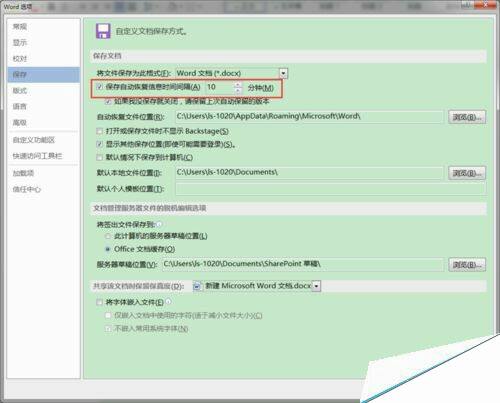The height and width of the screenshot is (403, 500).
Task: Toggle the AutoRecover interval checkbox
Action: point(99,87)
